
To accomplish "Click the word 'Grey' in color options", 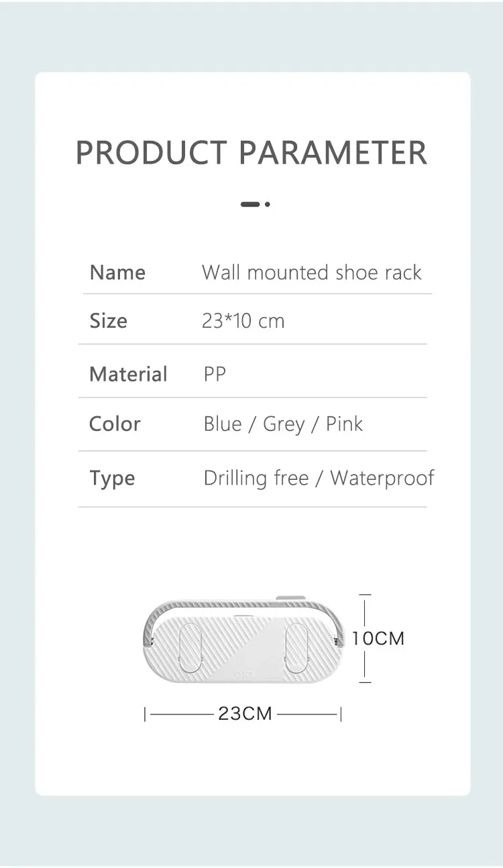I will (284, 424).
